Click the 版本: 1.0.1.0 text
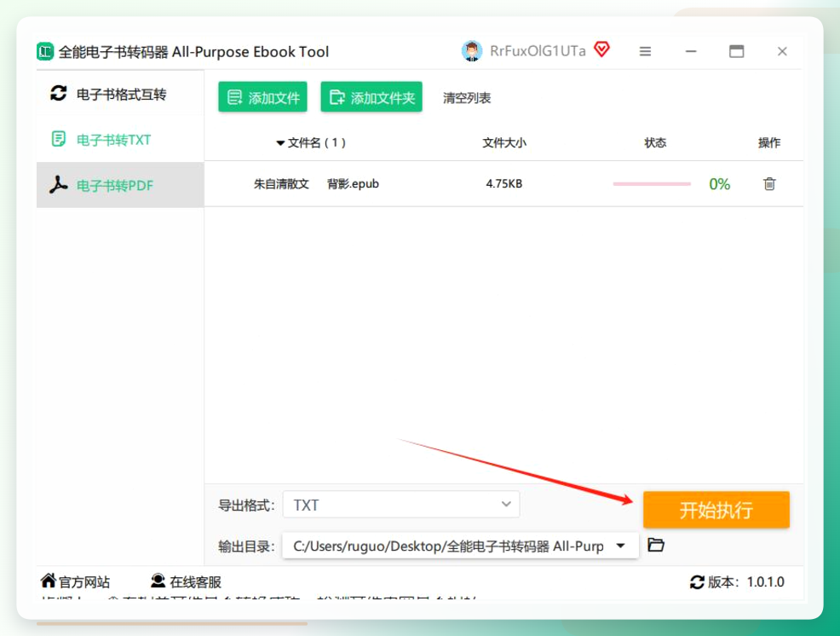840x636 pixels. 745,581
